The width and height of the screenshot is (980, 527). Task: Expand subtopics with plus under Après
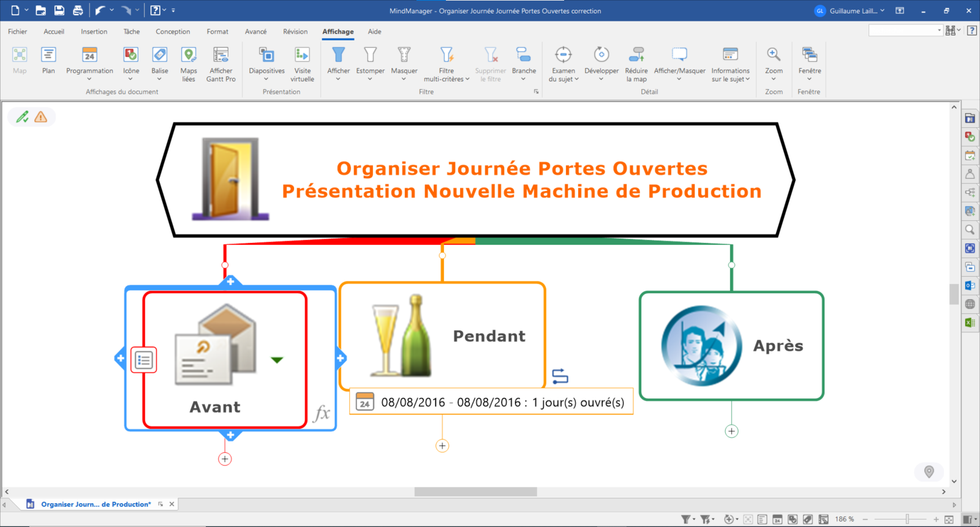pos(731,432)
